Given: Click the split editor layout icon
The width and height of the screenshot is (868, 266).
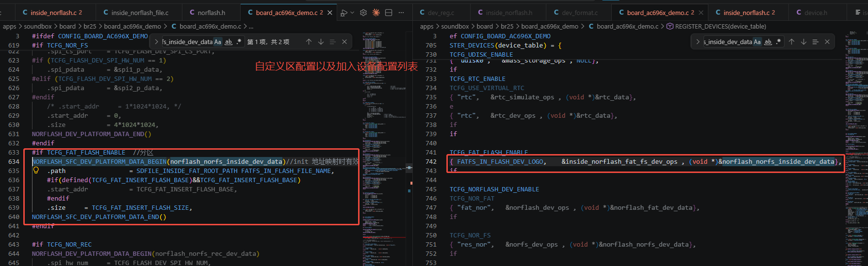Looking at the screenshot, I should [x=389, y=13].
